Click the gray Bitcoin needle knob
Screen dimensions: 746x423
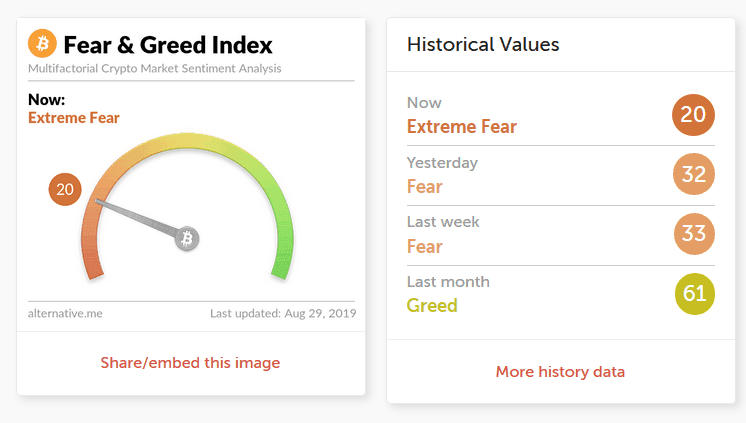[x=187, y=239]
